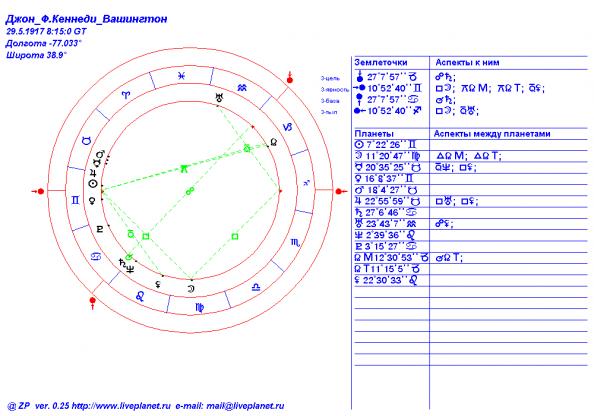This screenshot has width=594, height=416.
Task: Select the Taurus sign glyph on the wheel
Action: [87, 141]
